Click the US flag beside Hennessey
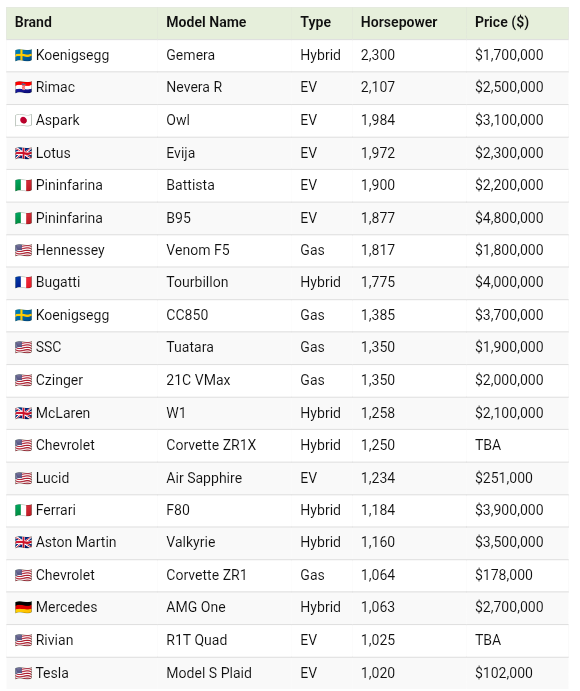Screen dimensions: 580x691 click(23, 250)
